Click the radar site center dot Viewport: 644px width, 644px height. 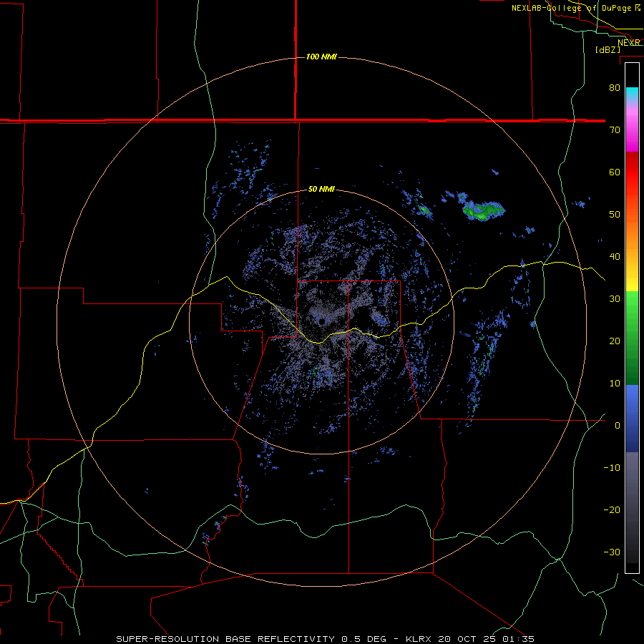coord(321,321)
